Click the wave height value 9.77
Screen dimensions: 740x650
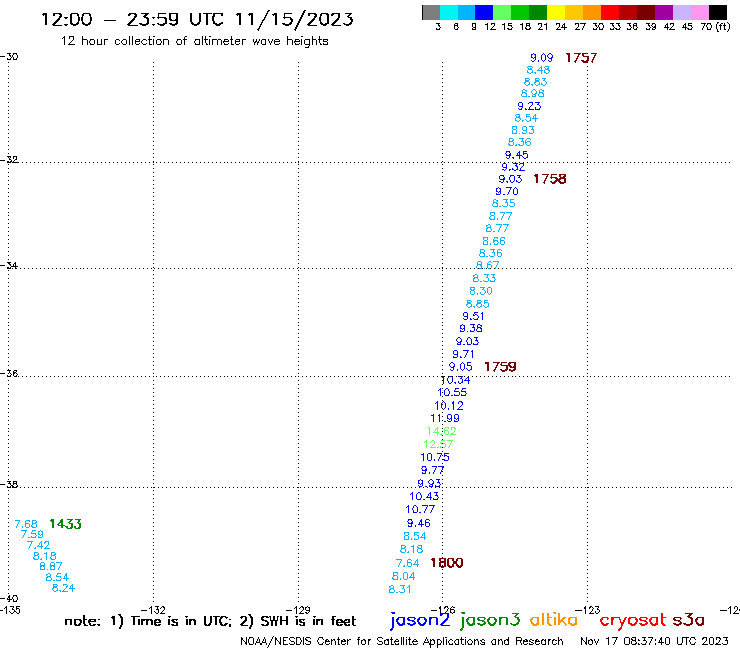(432, 470)
